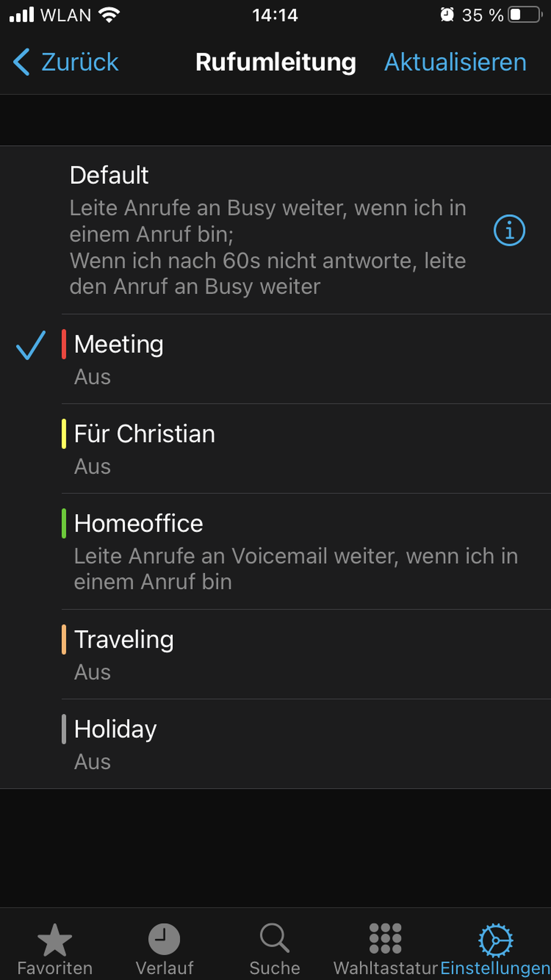Tap the alarm icon in status bar

point(447,15)
